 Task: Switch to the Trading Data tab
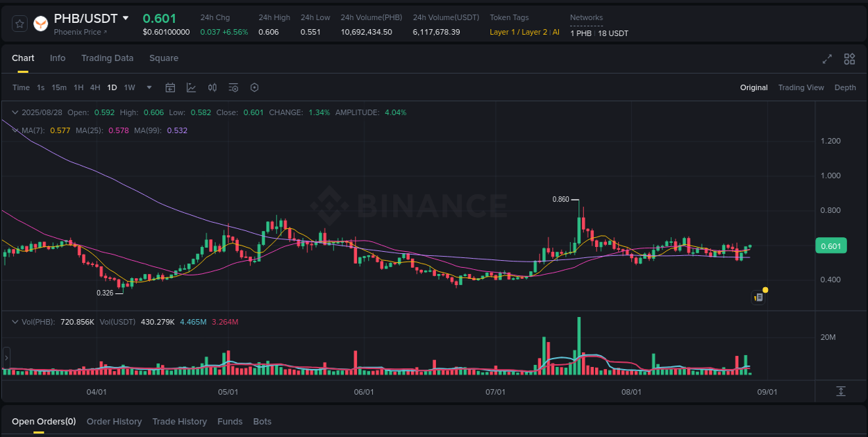[107, 58]
